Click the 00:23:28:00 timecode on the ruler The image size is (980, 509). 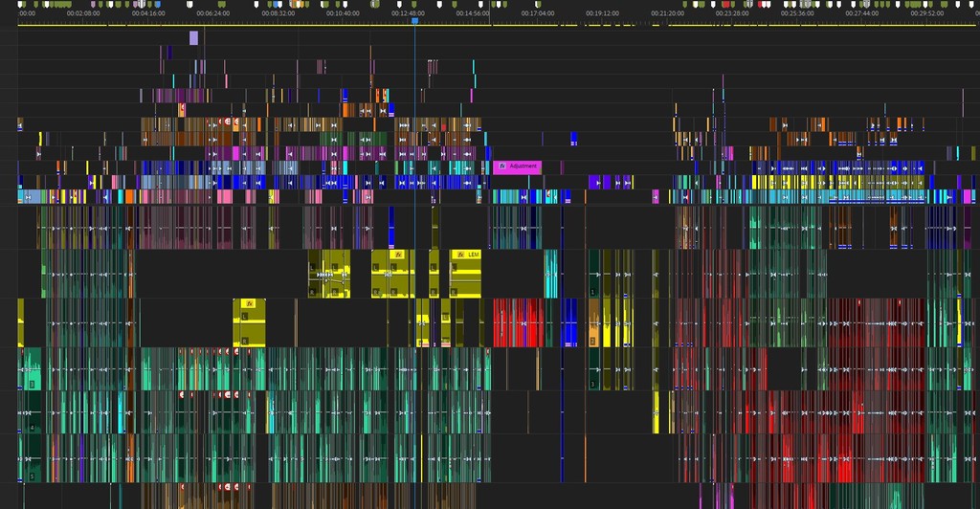pos(732,13)
